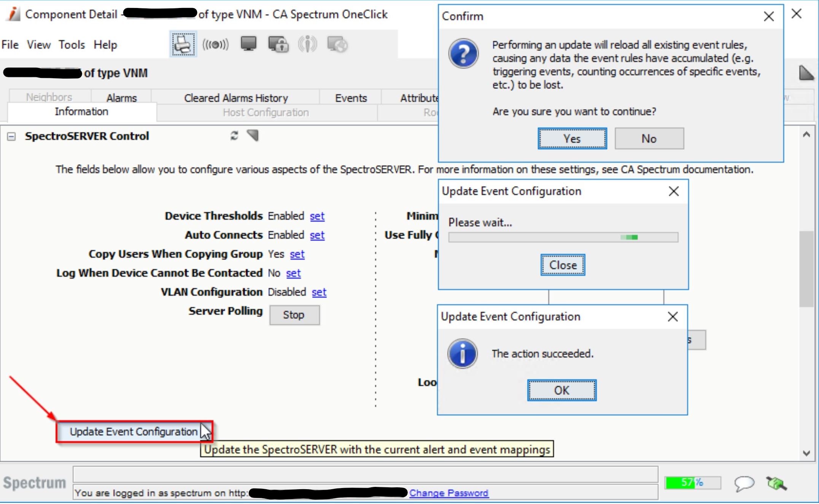Click the Update Event Configuration button
This screenshot has width=819, height=504.
point(134,432)
